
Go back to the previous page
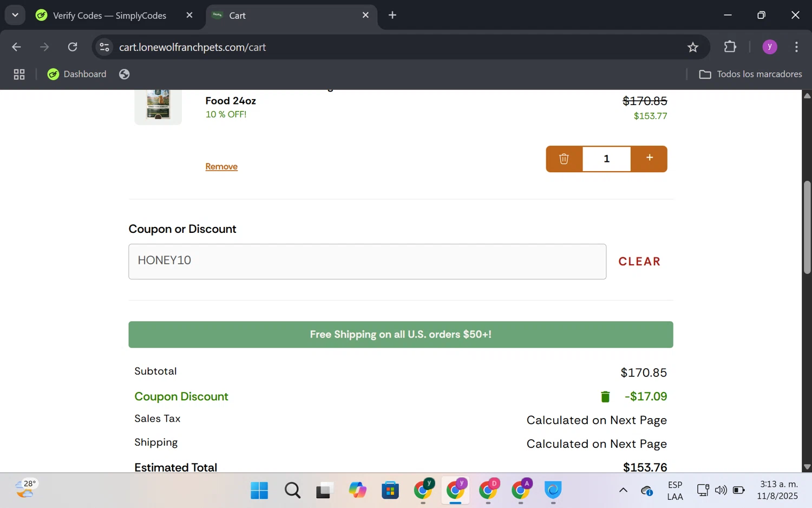16,47
